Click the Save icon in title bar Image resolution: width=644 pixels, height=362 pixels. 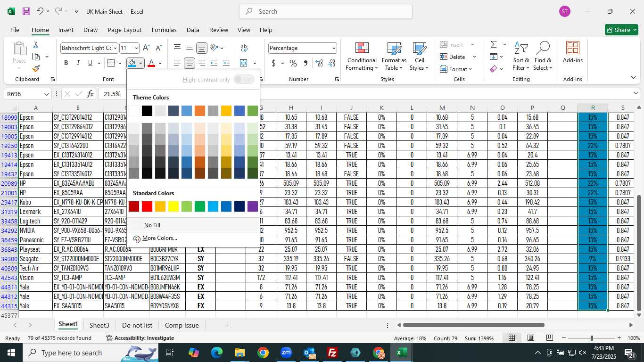pos(26,11)
